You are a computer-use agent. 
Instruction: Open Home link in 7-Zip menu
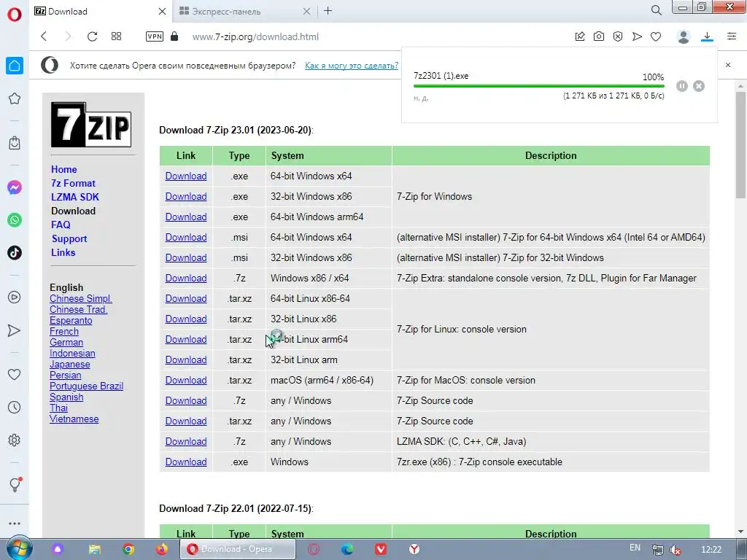64,169
